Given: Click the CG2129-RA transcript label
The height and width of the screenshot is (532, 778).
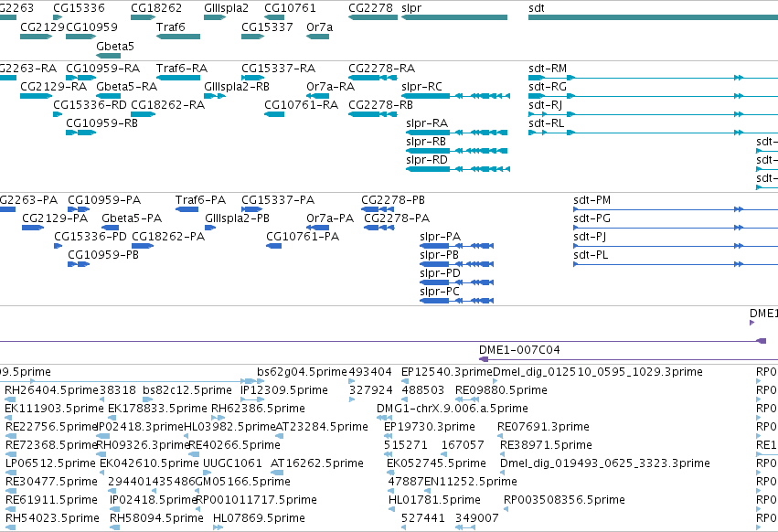Looking at the screenshot, I should pyautogui.click(x=54, y=87).
